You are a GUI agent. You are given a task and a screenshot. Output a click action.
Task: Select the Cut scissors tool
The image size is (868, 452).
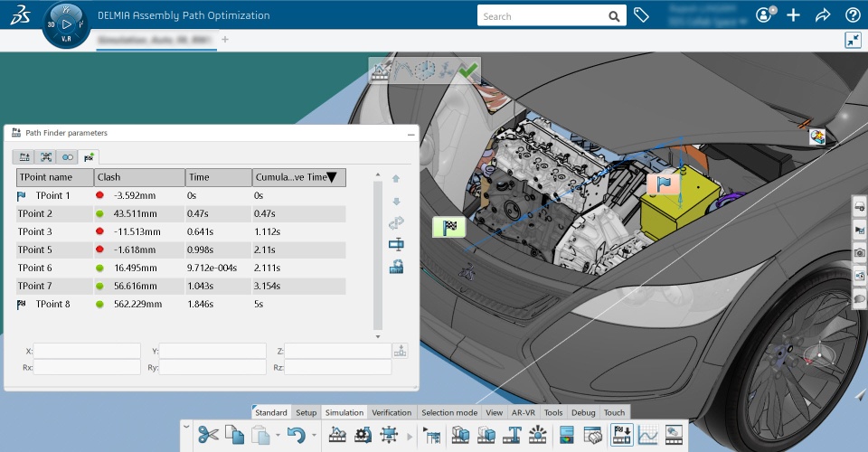pyautogui.click(x=208, y=435)
